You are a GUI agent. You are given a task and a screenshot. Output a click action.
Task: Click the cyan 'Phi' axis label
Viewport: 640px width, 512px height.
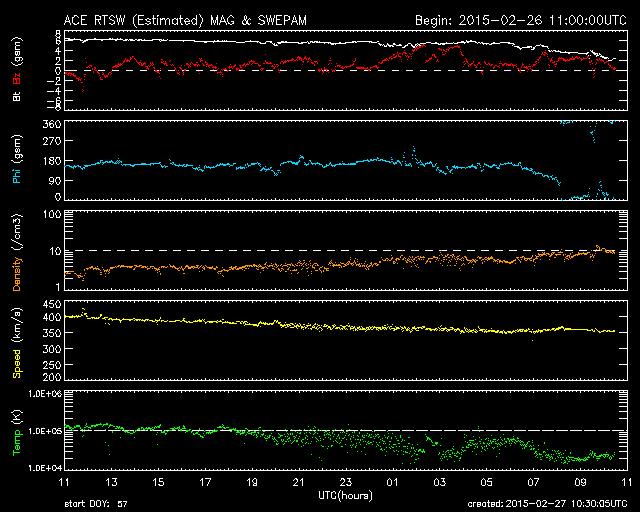(x=17, y=174)
